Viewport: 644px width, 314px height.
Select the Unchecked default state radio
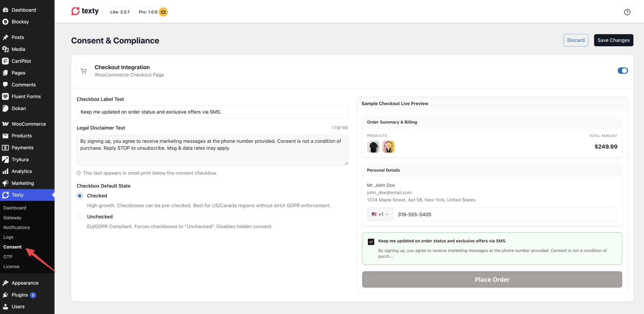80,217
